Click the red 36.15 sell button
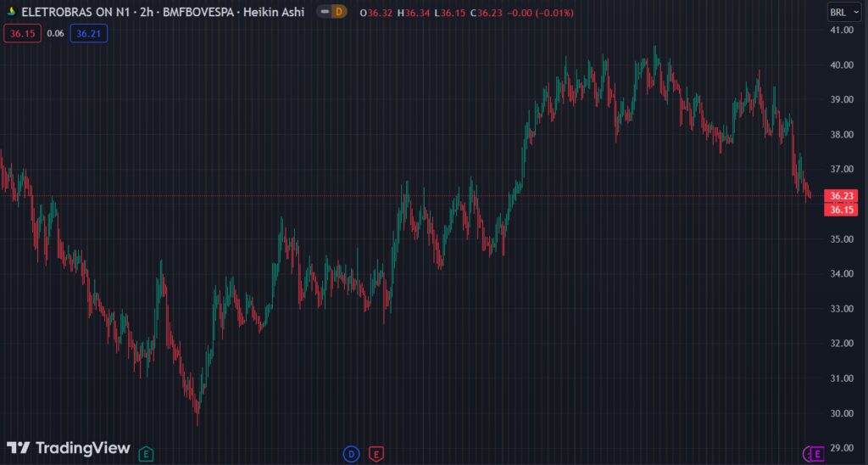This screenshot has width=868, height=465. click(22, 33)
